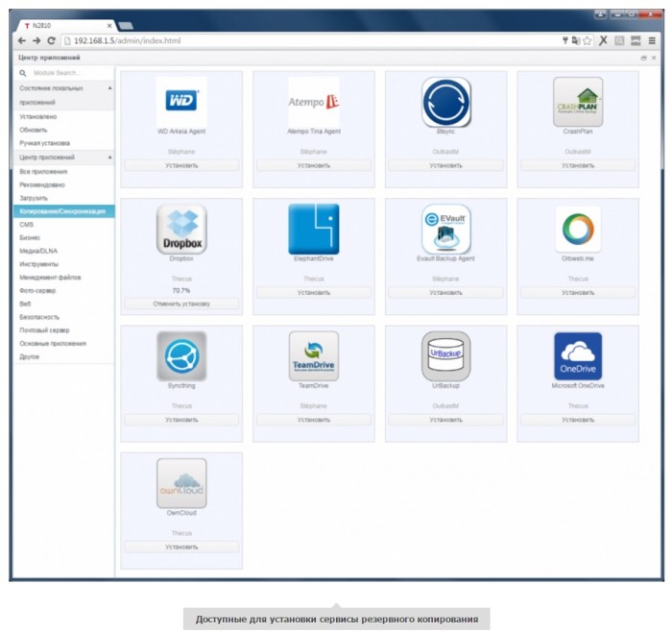
Task: Select the Orbweb.me app icon
Action: [578, 229]
